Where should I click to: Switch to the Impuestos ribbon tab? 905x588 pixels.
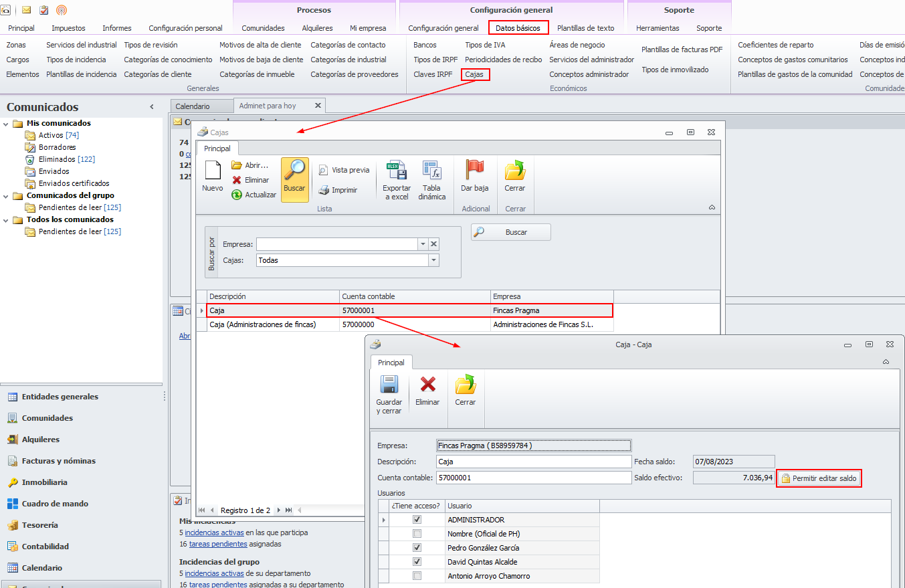[69, 28]
